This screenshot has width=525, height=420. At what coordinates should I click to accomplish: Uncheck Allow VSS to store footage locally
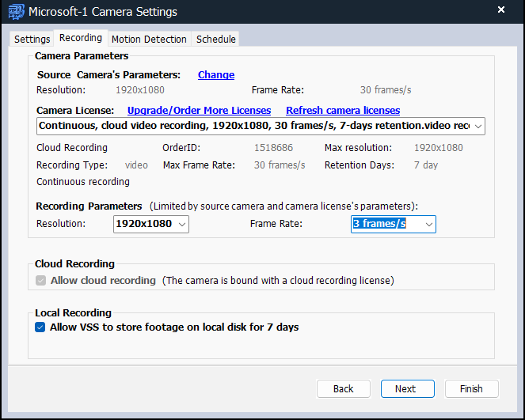tap(40, 327)
